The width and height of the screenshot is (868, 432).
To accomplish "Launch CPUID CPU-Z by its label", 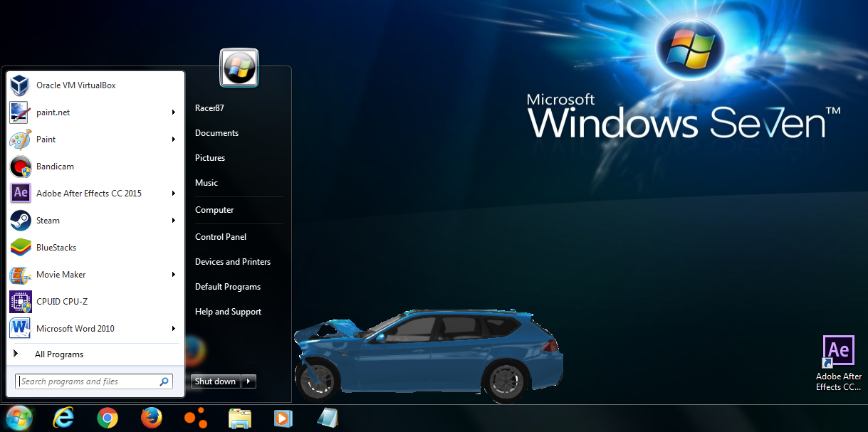I will click(x=62, y=302).
